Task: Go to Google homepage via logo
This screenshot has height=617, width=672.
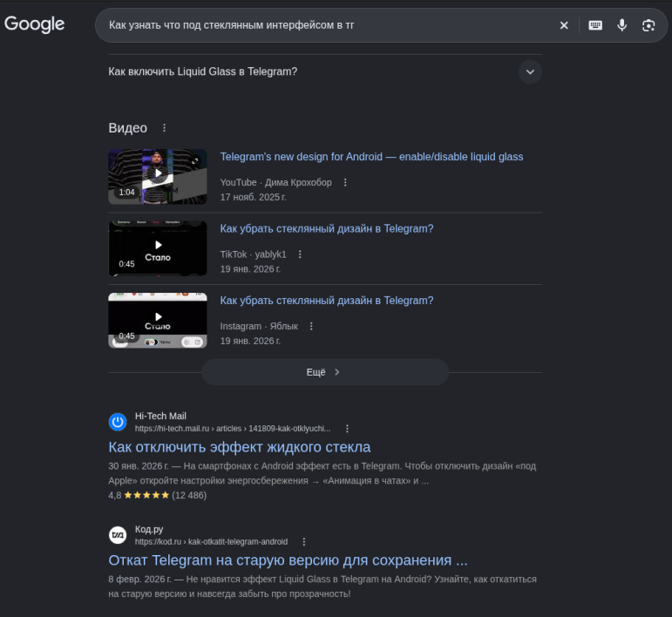Action: coord(34,24)
